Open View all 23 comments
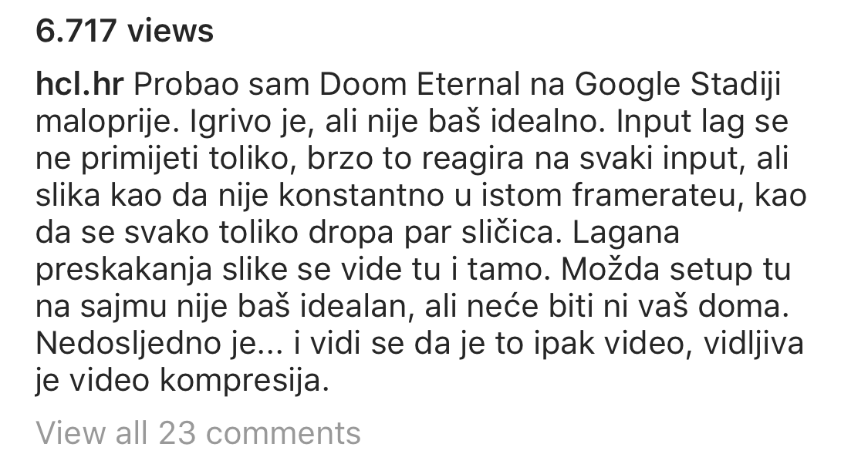The height and width of the screenshot is (454, 868). click(x=198, y=433)
